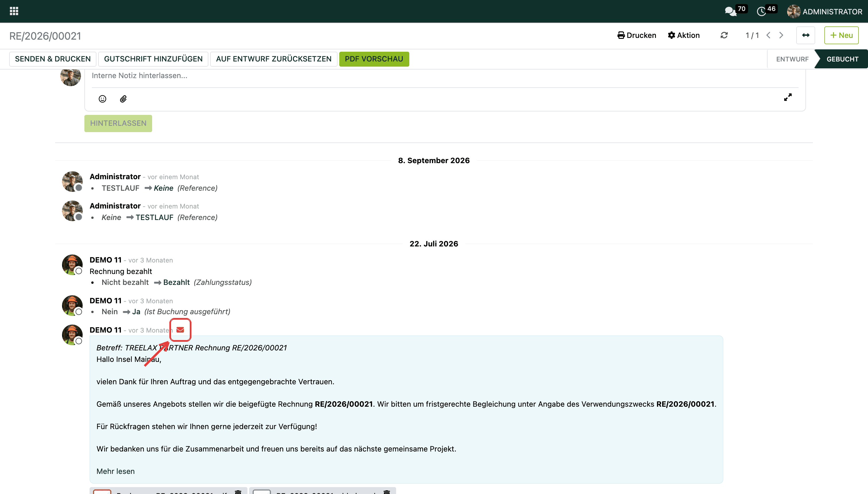Click Auf Entwurf zurücksetzen

274,59
